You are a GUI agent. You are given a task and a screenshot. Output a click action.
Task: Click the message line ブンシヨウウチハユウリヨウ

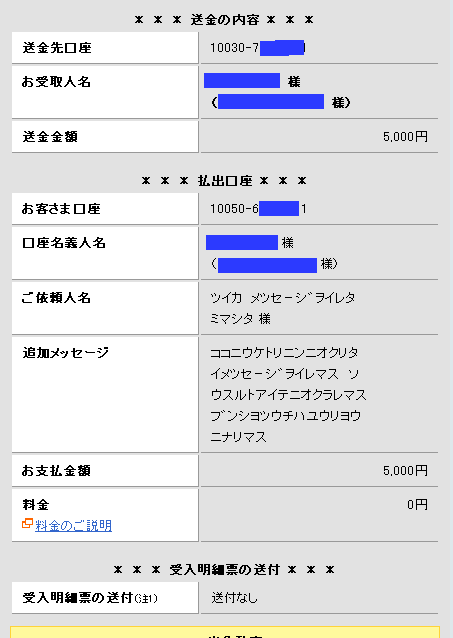click(x=285, y=416)
